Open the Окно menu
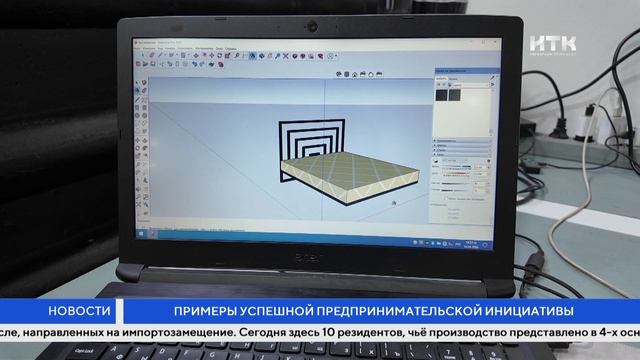The width and height of the screenshot is (640, 360). (219, 49)
